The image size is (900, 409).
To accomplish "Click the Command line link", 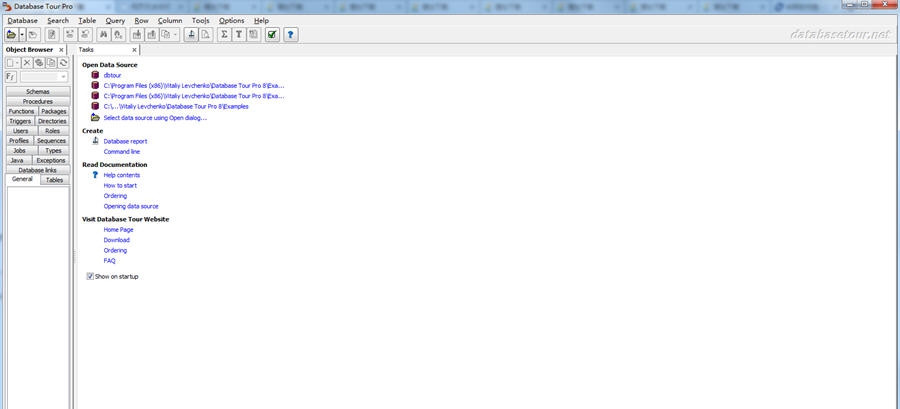I will [122, 151].
